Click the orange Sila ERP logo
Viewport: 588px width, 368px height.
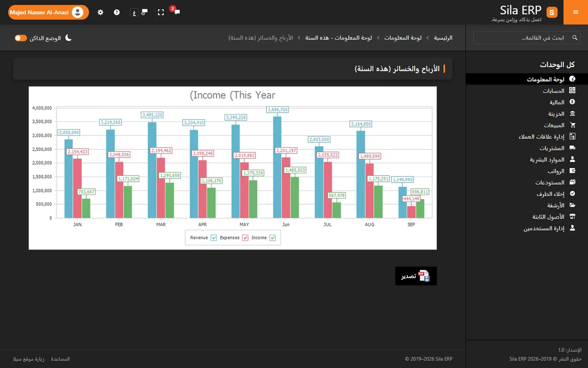(x=552, y=12)
